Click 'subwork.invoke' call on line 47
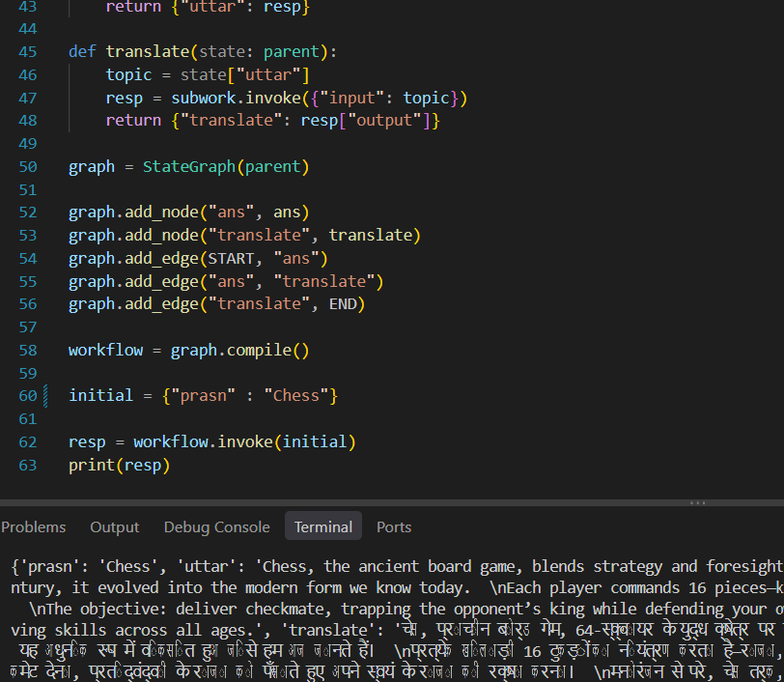Viewport: 784px width, 682px height. [x=236, y=98]
